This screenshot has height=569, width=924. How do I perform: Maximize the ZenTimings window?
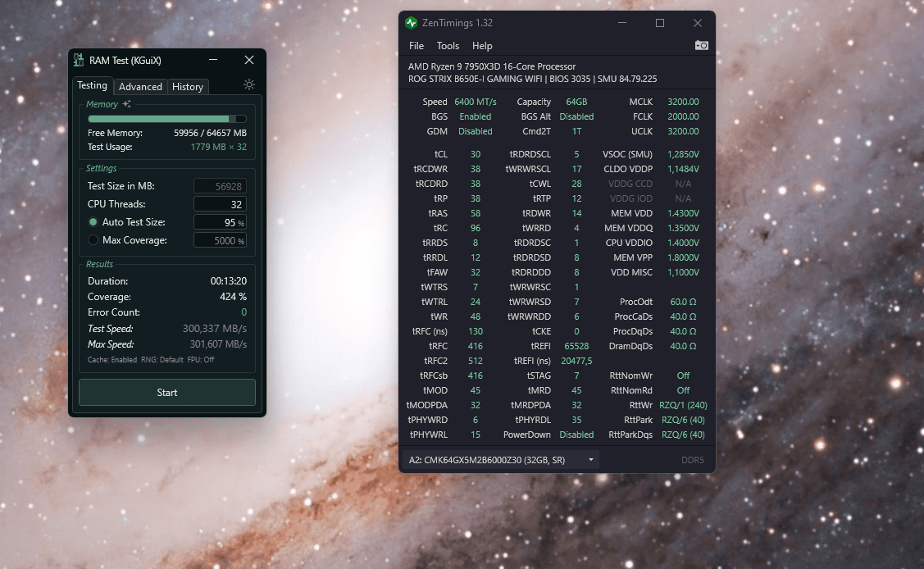[x=660, y=23]
